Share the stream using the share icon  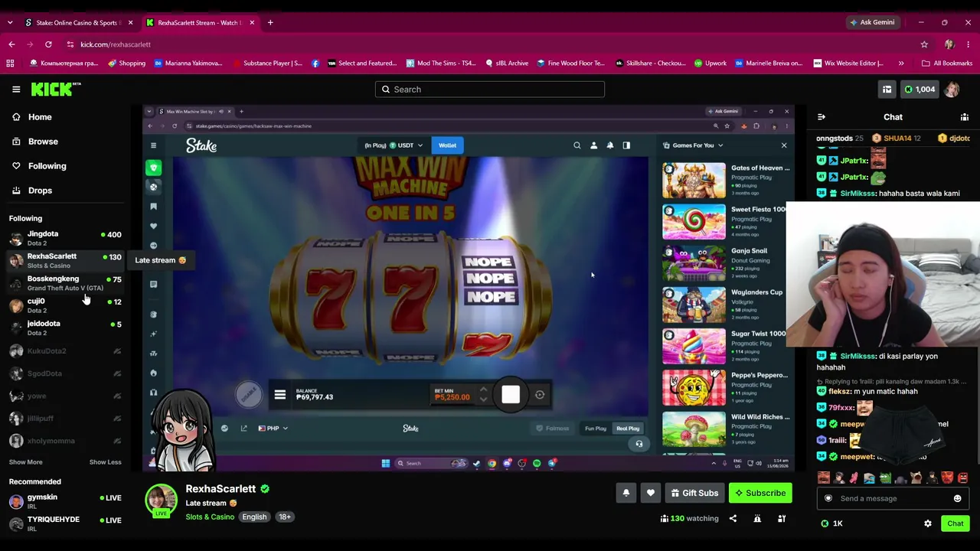733,519
